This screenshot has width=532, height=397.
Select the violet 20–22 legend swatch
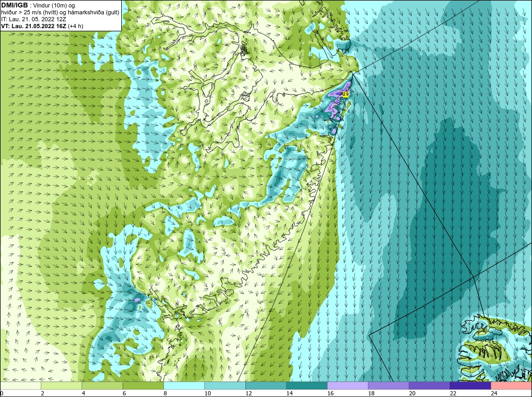tap(429, 385)
